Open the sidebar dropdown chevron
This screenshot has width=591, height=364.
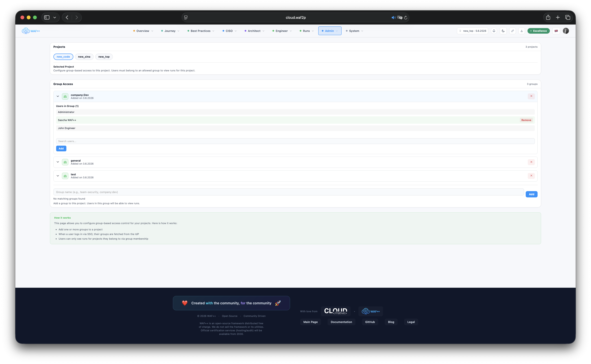click(x=55, y=17)
